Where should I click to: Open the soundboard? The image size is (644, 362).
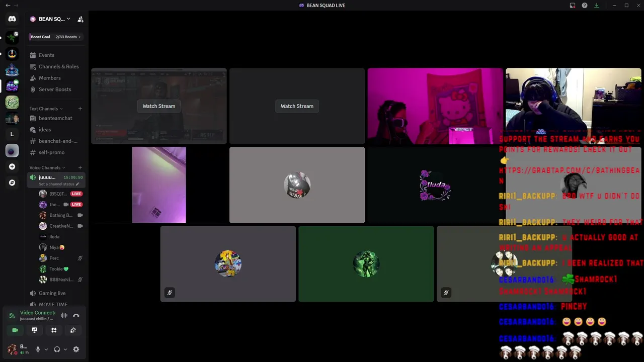coord(73,330)
